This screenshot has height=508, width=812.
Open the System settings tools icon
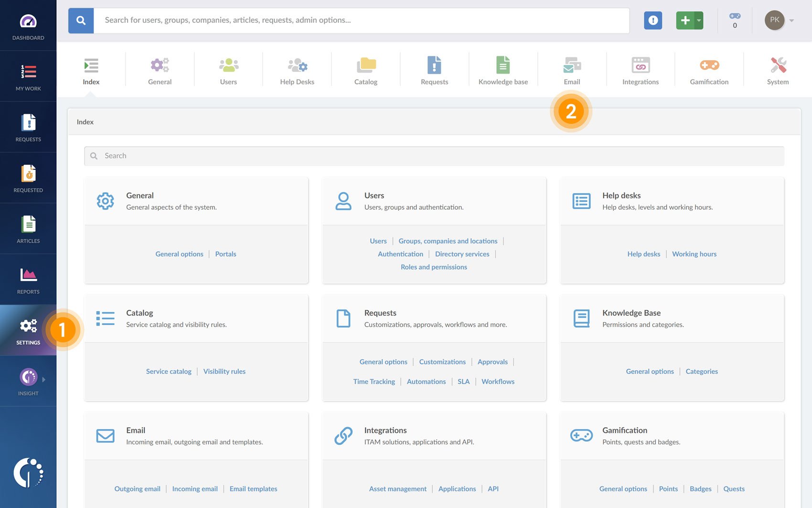[778, 65]
